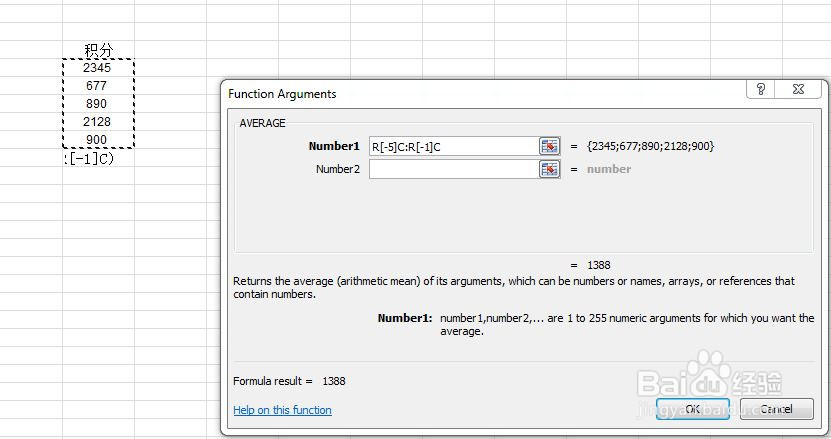Viewport: 831px width, 439px height.
Task: Select the cell containing 2345
Action: [99, 68]
